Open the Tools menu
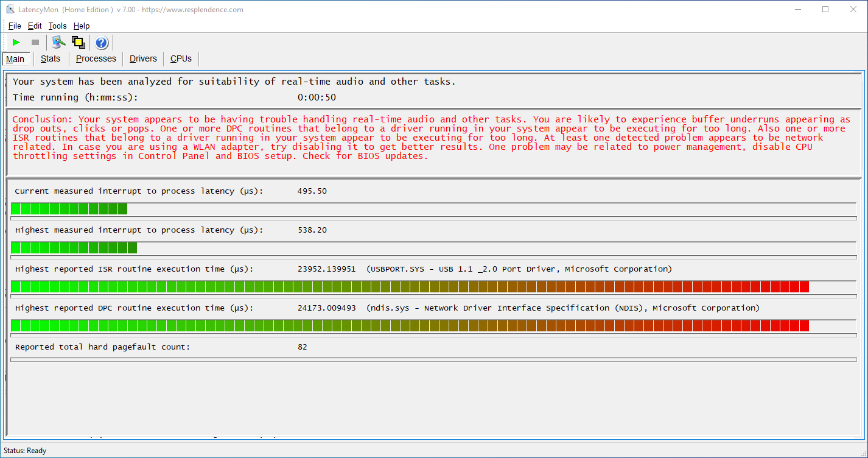This screenshot has height=458, width=868. pos(57,26)
